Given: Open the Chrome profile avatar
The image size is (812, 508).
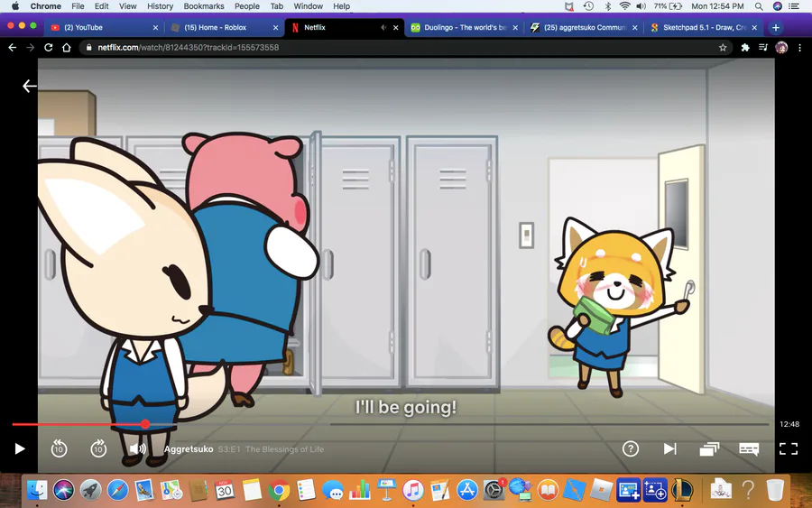Looking at the screenshot, I should coord(781,47).
